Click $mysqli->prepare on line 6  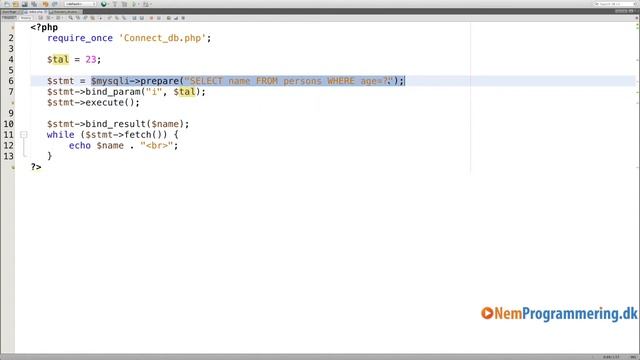135,81
